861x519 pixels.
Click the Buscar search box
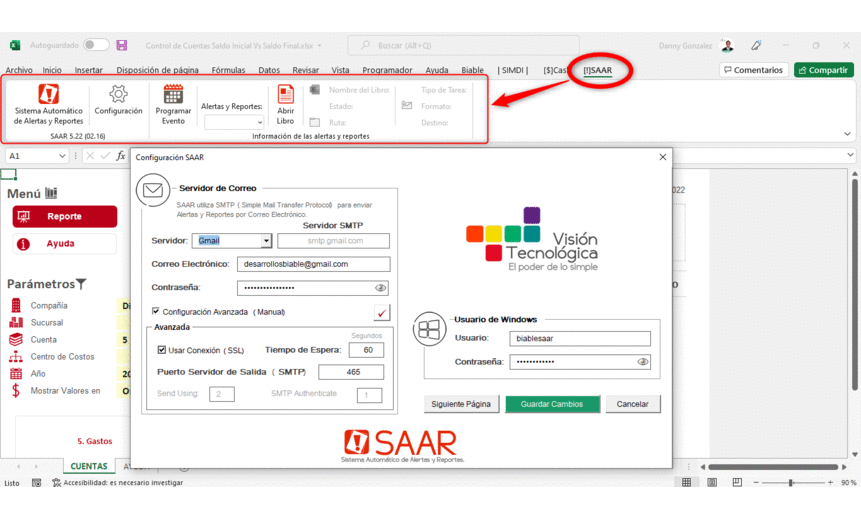(463, 46)
